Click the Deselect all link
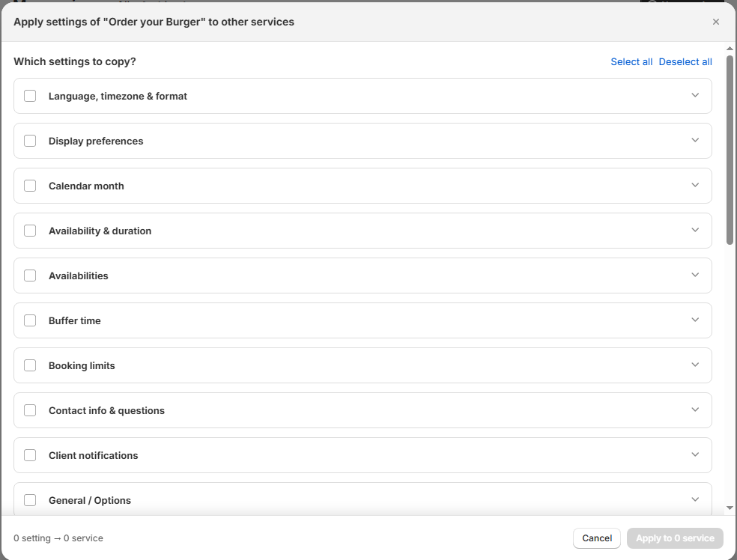 [x=685, y=62]
